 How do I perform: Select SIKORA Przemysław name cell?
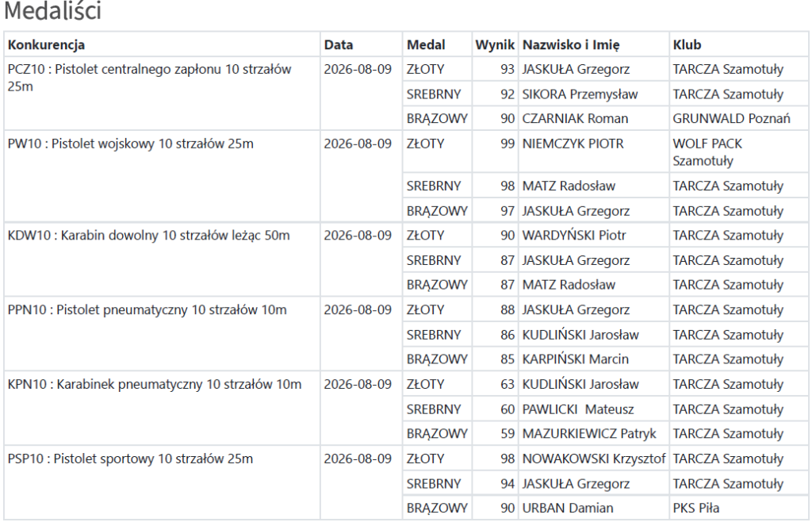[x=593, y=94]
